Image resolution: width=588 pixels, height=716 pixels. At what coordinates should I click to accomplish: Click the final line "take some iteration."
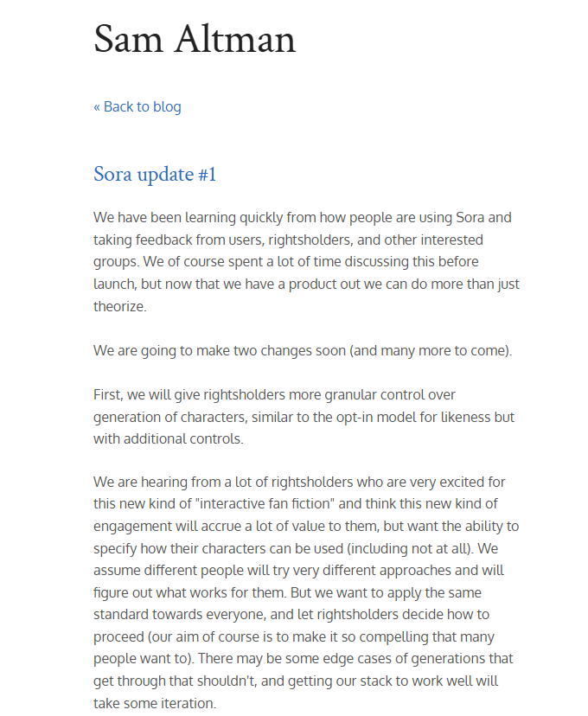point(155,704)
